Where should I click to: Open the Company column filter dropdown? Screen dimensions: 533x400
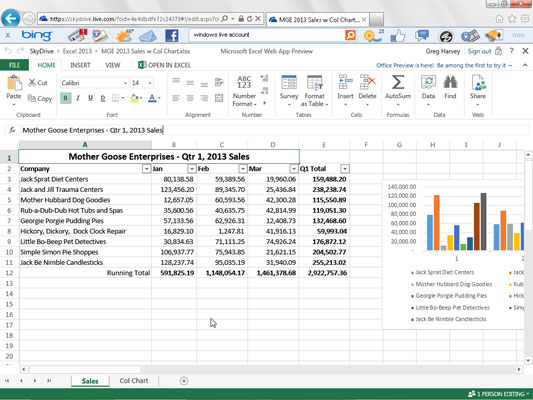click(146, 169)
